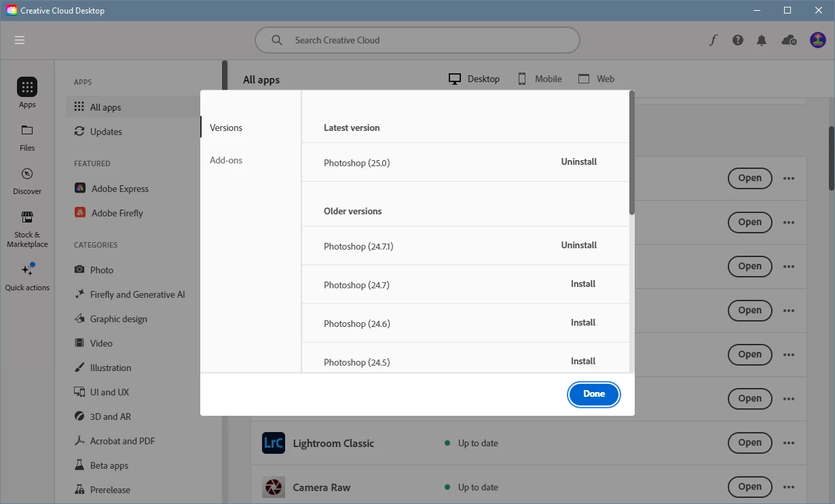Show notifications bell icon
835x504 pixels.
click(x=762, y=40)
